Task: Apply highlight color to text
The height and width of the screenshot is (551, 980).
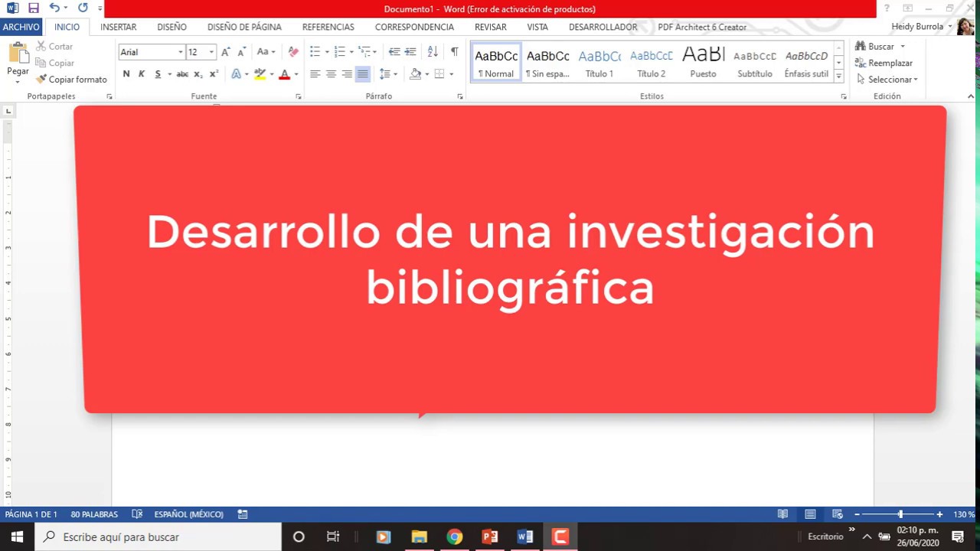Action: 260,73
